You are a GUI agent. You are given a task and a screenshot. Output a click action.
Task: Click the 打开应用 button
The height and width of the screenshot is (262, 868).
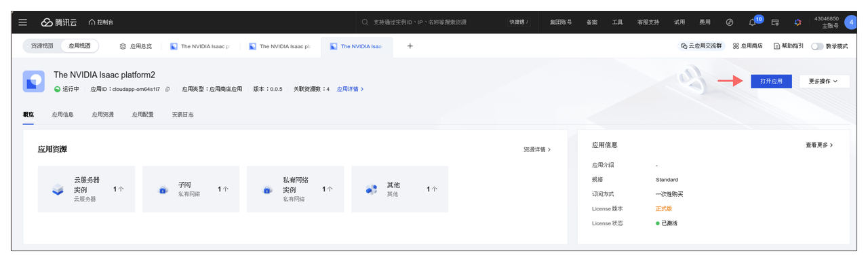(x=771, y=81)
